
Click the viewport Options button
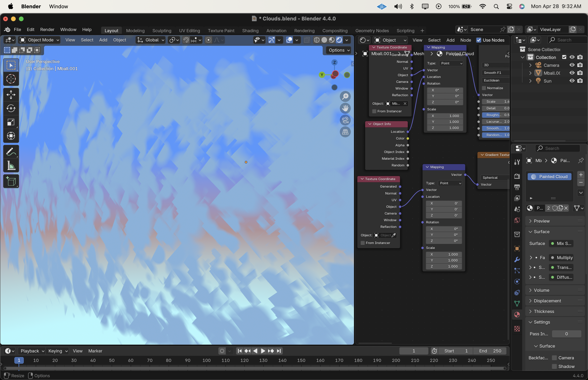click(339, 50)
